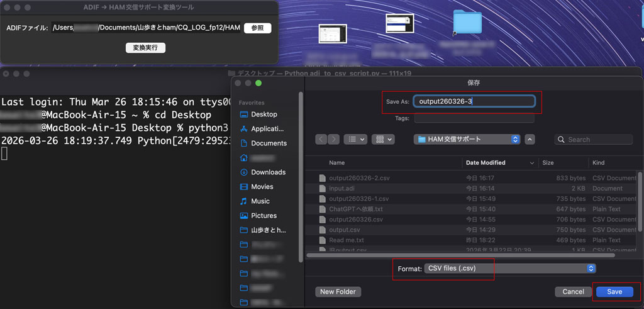Screen dimensions: 644x309
Task: Click the Save button
Action: tap(614, 292)
